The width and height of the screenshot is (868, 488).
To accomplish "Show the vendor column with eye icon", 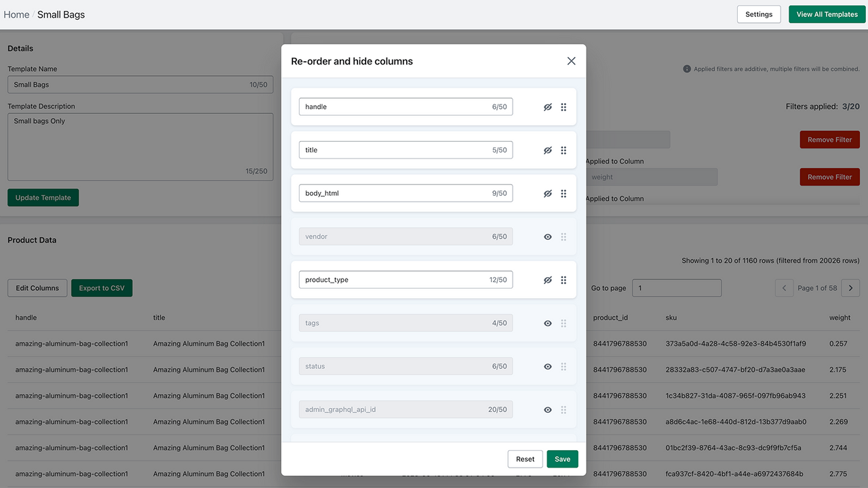I will coord(548,237).
